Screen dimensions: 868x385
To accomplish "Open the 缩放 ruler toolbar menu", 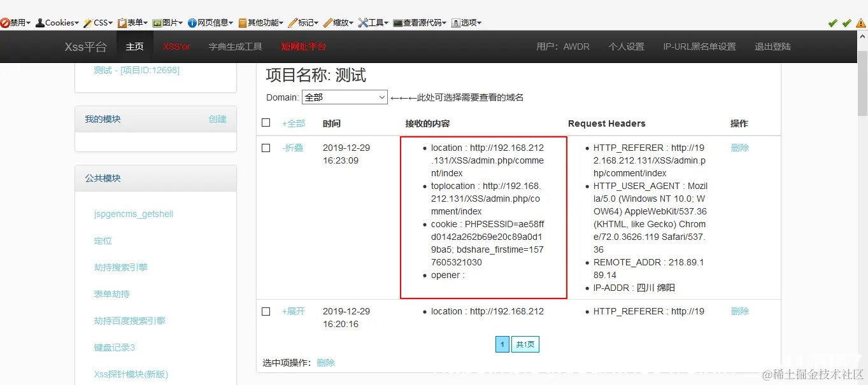I will coord(338,22).
